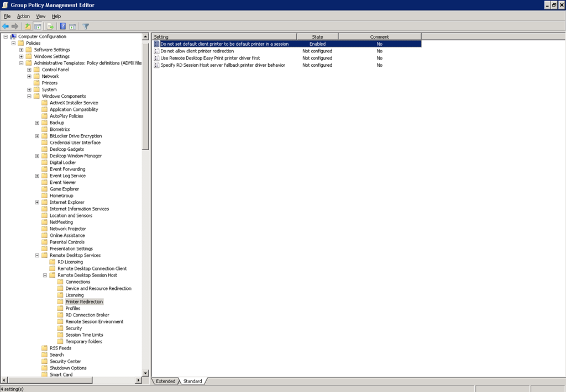Sort by the Comment column header
The image size is (566, 392).
[x=380, y=37]
